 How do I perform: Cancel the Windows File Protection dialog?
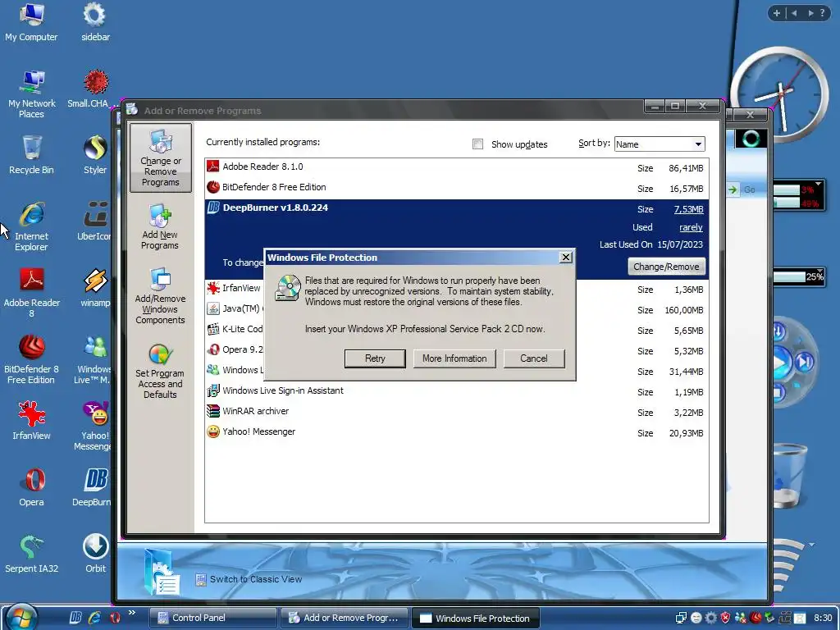(533, 358)
